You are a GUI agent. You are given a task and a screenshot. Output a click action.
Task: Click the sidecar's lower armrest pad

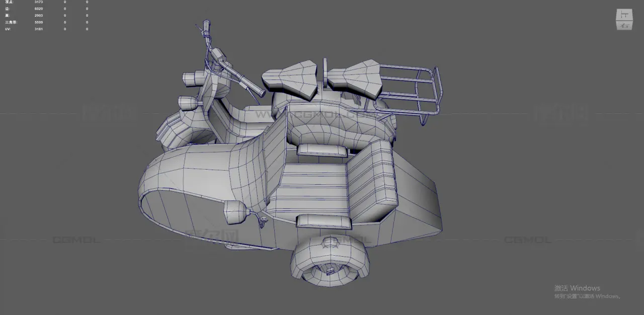(x=324, y=221)
